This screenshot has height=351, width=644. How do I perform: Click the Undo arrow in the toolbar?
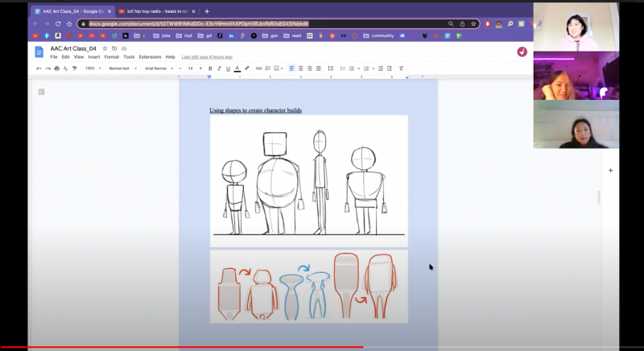[39, 68]
